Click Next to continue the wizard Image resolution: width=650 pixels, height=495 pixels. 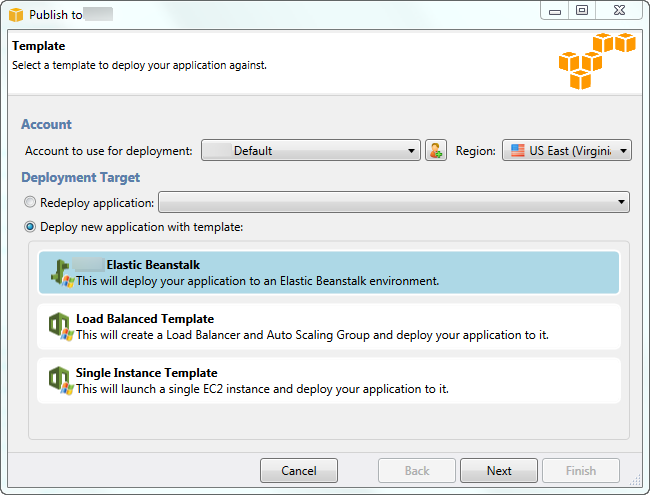499,471
